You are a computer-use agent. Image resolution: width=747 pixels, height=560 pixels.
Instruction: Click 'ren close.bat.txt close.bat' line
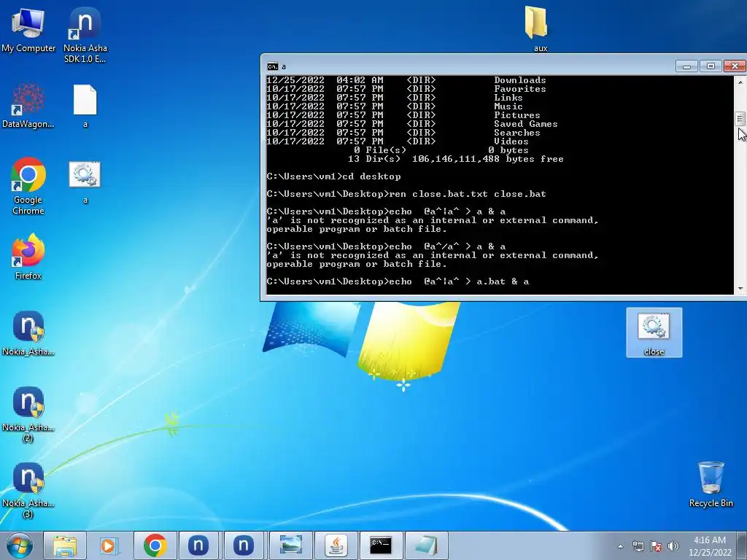(x=406, y=194)
